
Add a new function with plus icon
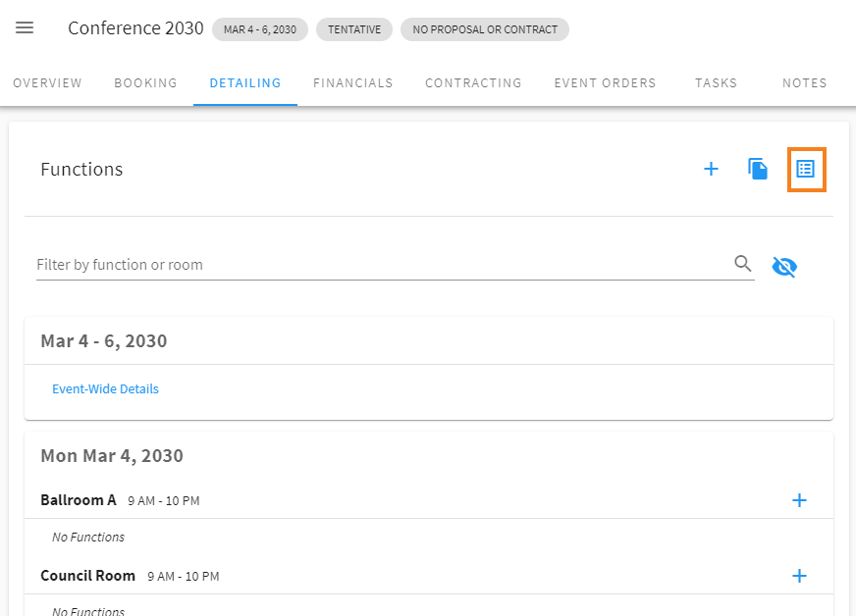click(x=711, y=169)
